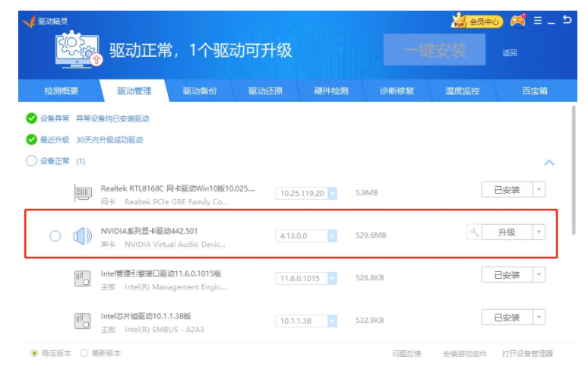Expand the 升级 button dropdown arrow
This screenshot has width=588, height=392.
539,232
